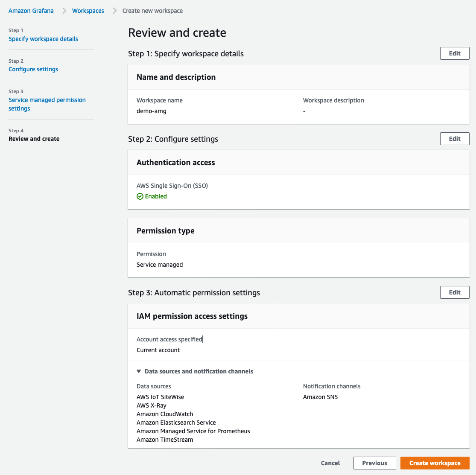476x475 pixels.
Task: Click the Name and description heading
Action: click(176, 77)
